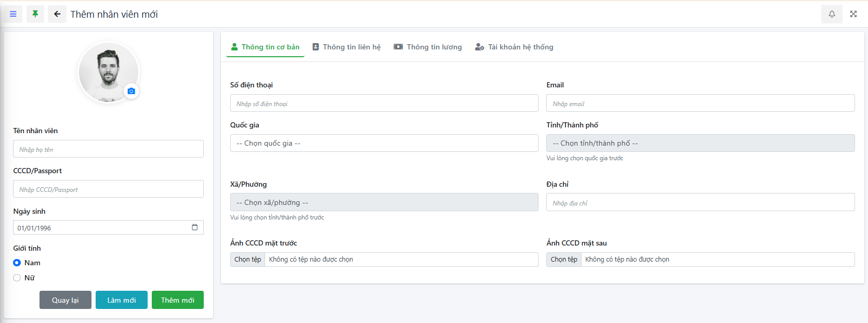Open the Quốc gia dropdown

click(384, 143)
